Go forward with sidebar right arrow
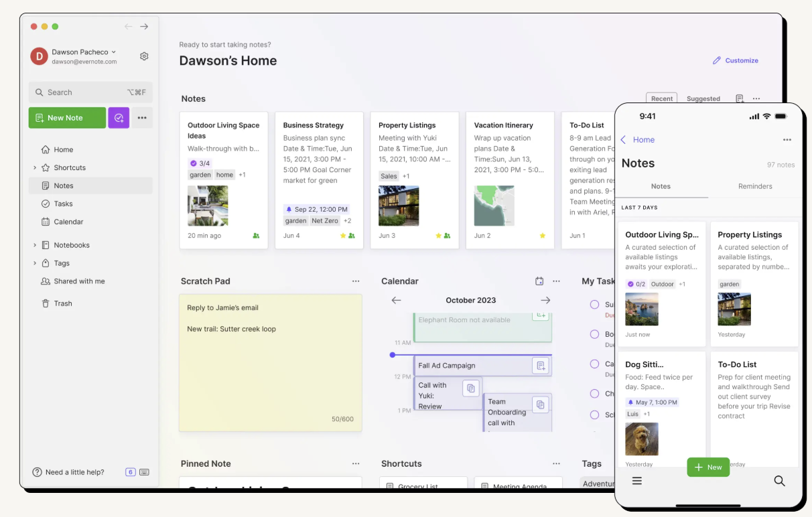Screen dimensions: 812x517 tap(144, 27)
